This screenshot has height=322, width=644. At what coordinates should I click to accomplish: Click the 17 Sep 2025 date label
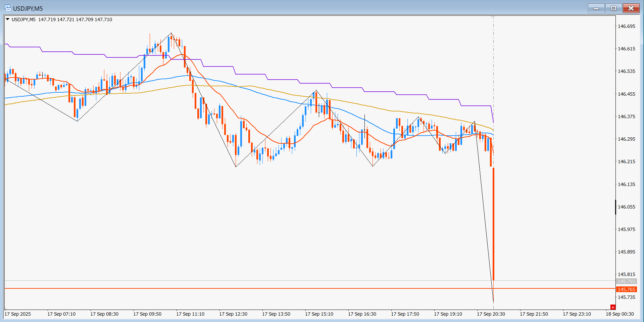(x=18, y=314)
